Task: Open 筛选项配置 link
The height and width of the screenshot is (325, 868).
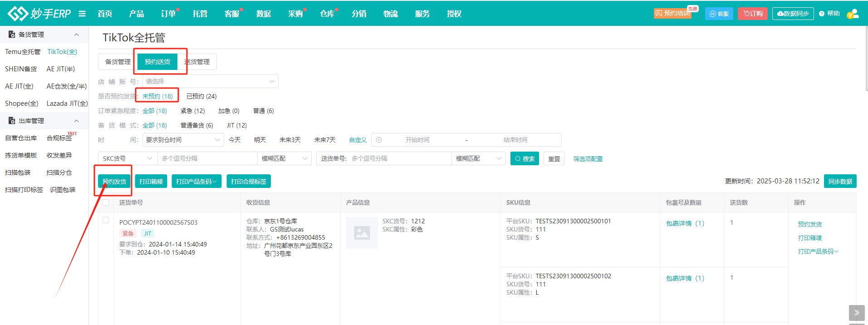Action: coord(588,159)
